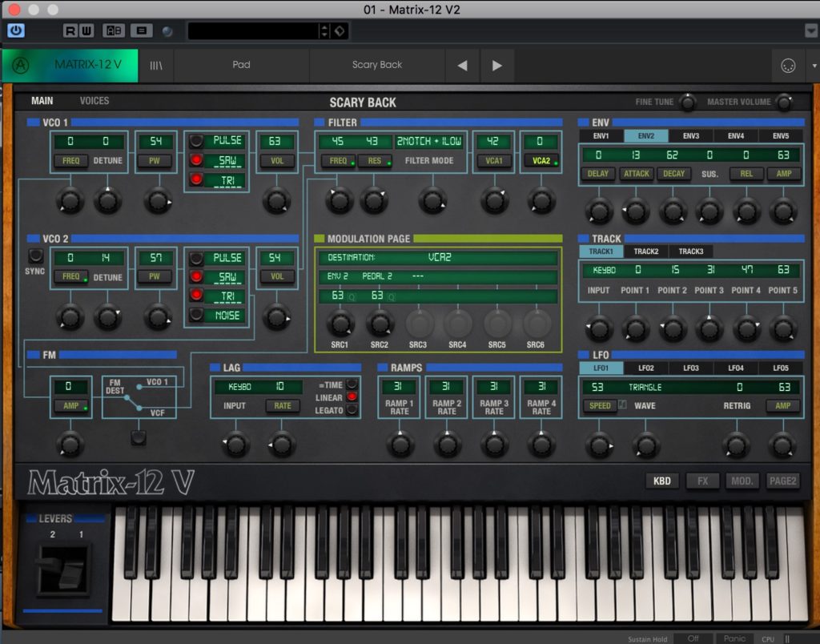Viewport: 820px width, 644px height.
Task: Toggle VCO 1 TRI waveform
Action: click(x=196, y=179)
